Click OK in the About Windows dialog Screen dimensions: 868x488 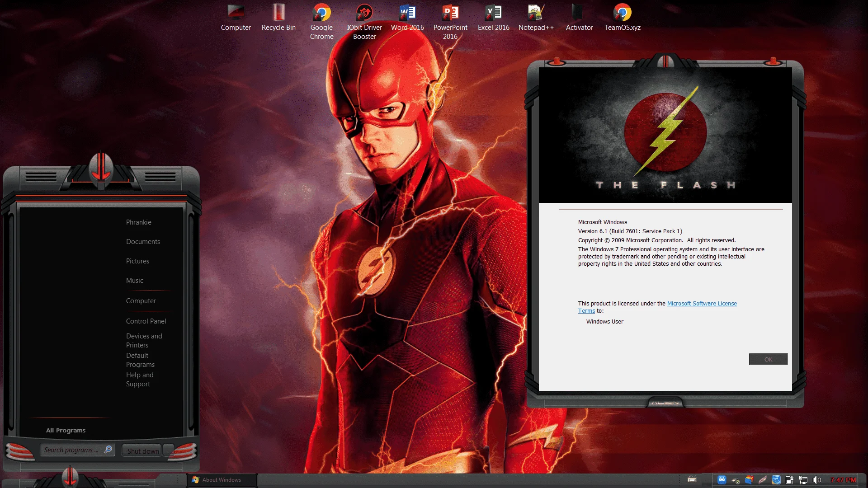pos(768,359)
